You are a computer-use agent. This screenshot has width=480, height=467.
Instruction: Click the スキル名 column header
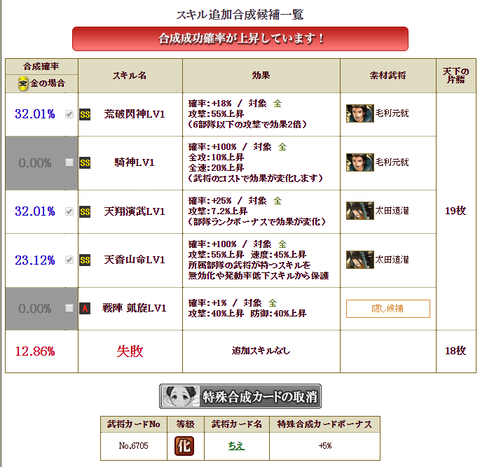pyautogui.click(x=130, y=76)
